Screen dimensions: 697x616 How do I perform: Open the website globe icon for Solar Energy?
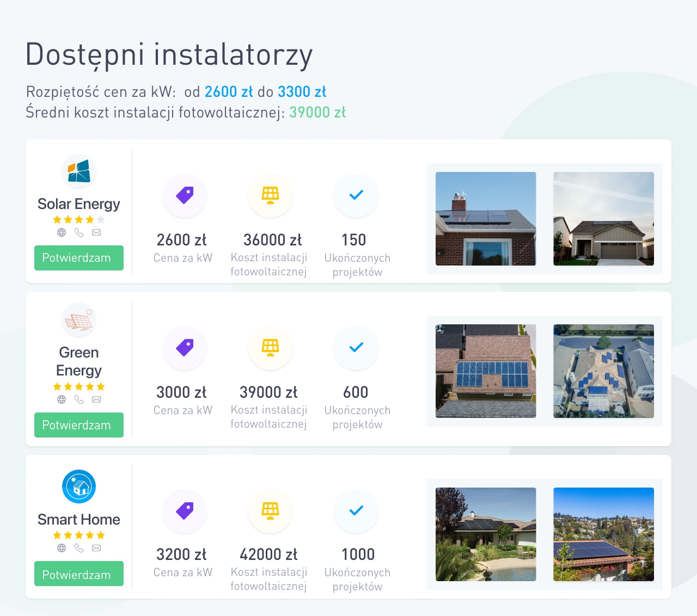tap(61, 232)
